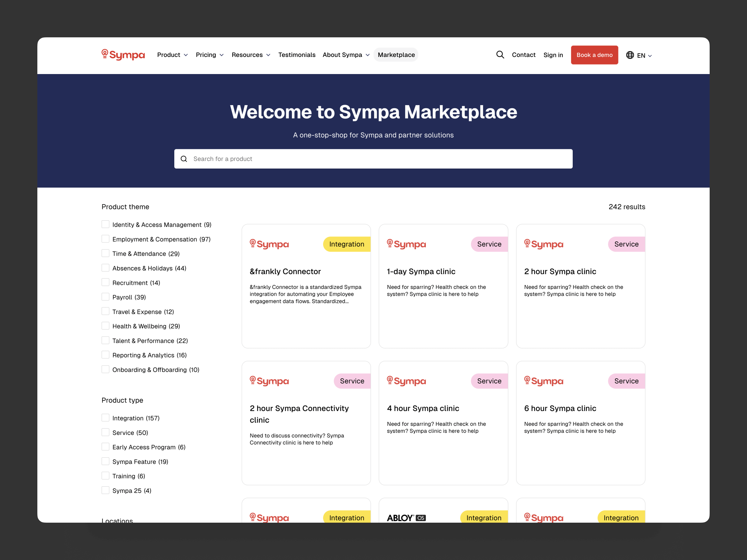Toggle the Time & Attendance checkbox
Screen dimensions: 747x560
tap(106, 254)
